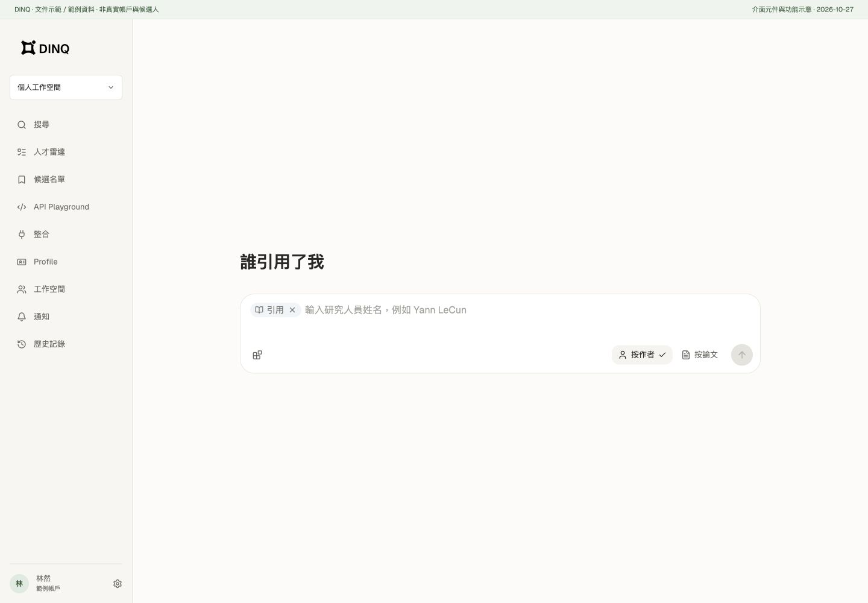The image size is (868, 603).
Task: Remove the 引用 tag with its X
Action: click(292, 310)
